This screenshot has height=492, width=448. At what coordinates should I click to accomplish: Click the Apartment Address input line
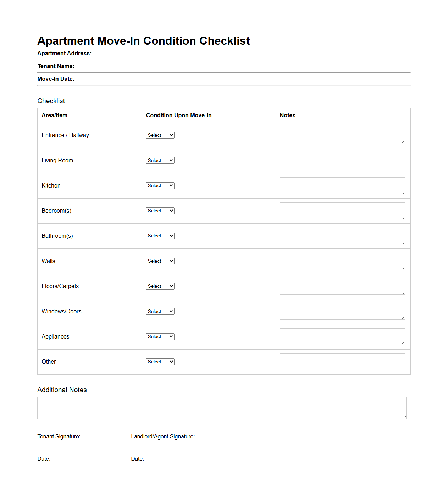pyautogui.click(x=248, y=56)
